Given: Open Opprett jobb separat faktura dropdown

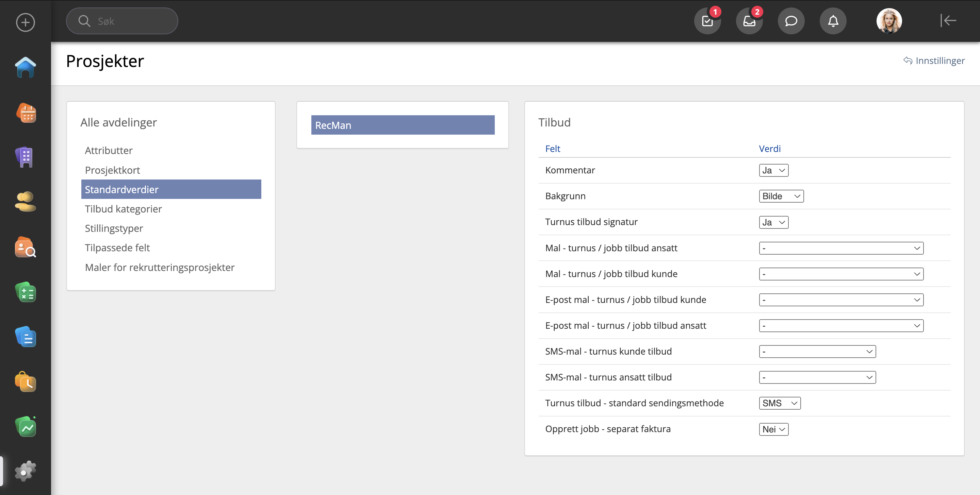Looking at the screenshot, I should (773, 429).
